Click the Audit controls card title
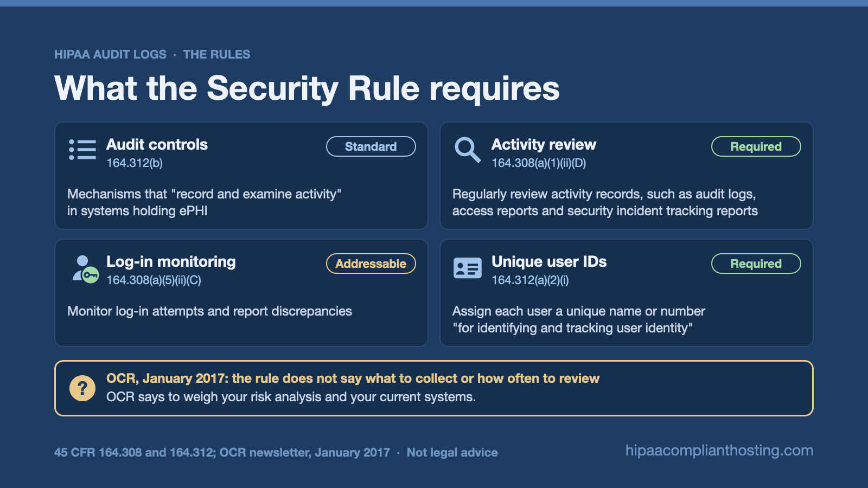Image resolution: width=868 pixels, height=488 pixels. coord(157,145)
